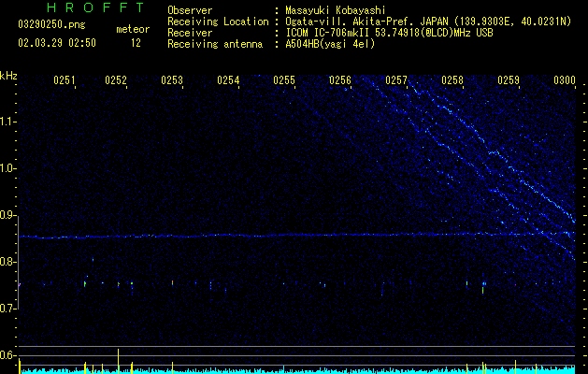Click the meteor count 12
588x374 pixels.
pos(136,43)
